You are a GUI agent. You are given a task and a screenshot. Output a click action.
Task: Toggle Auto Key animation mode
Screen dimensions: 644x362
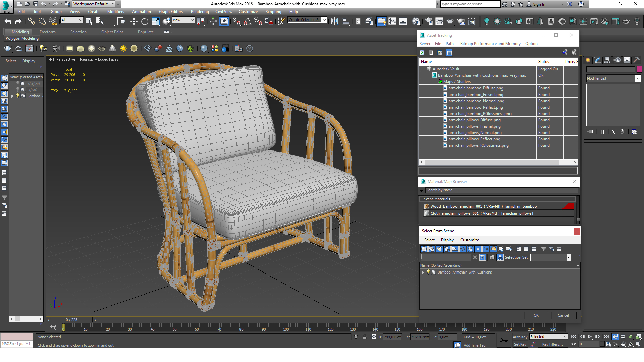520,337
